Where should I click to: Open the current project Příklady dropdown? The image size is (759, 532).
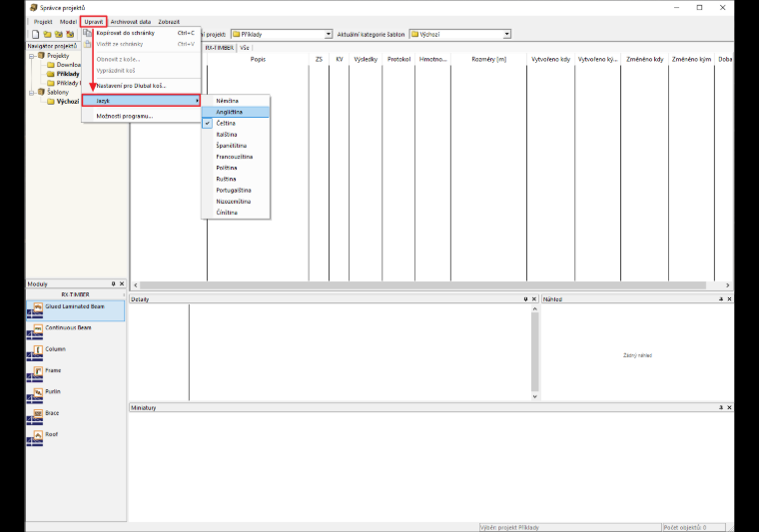(x=329, y=34)
